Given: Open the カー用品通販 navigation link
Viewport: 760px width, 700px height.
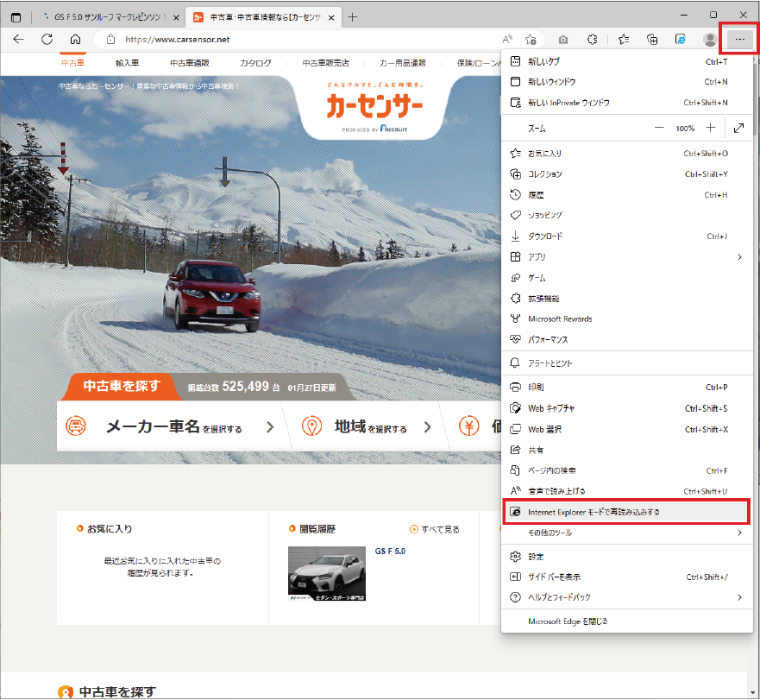Looking at the screenshot, I should (x=403, y=63).
